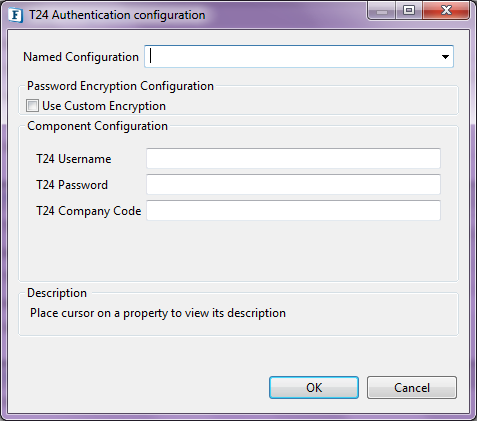The width and height of the screenshot is (477, 421).
Task: Click the dialog title bar text
Action: coord(117,15)
